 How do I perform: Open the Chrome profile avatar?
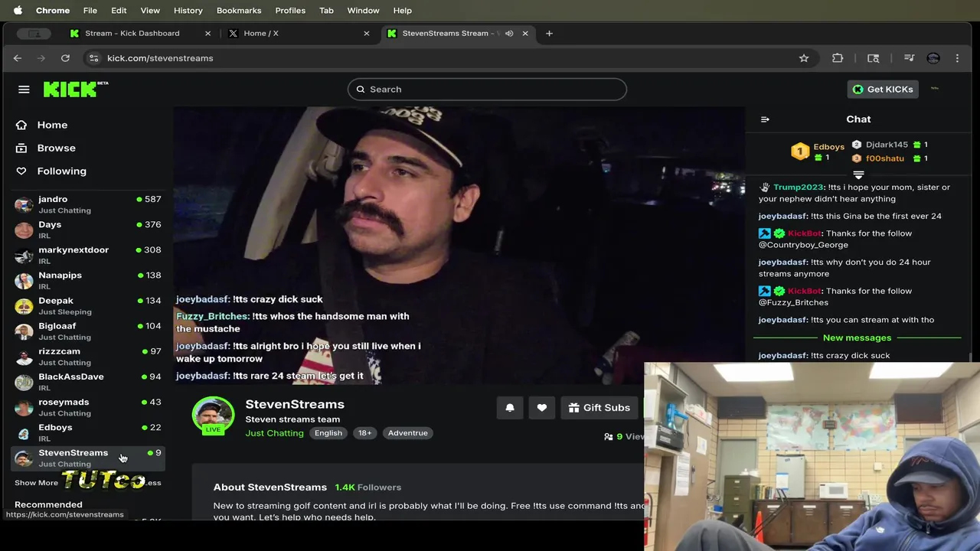pos(933,58)
